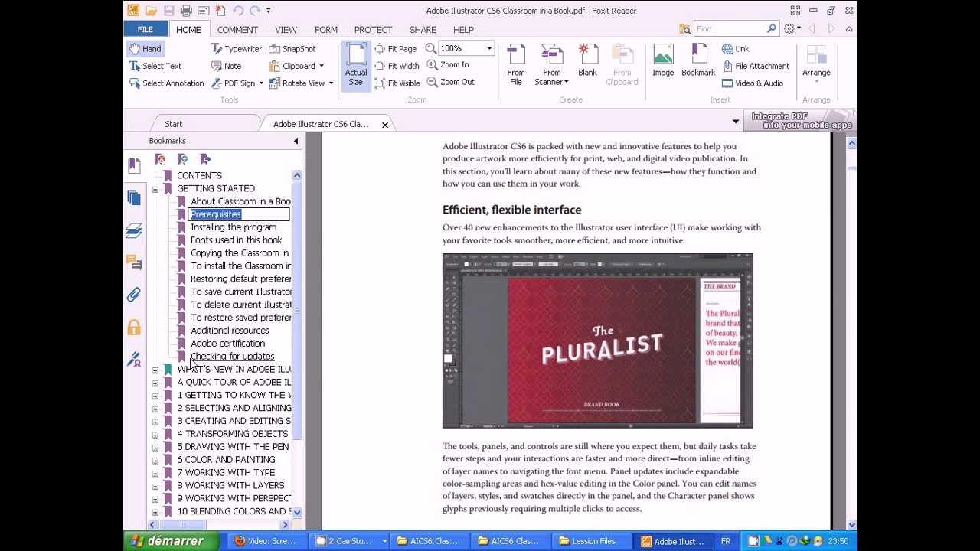Insert a Link
Image resolution: width=980 pixels, height=551 pixels.
[736, 49]
